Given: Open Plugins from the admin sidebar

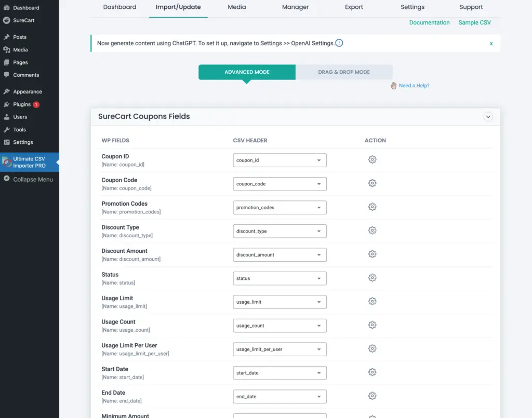Looking at the screenshot, I should [22, 104].
